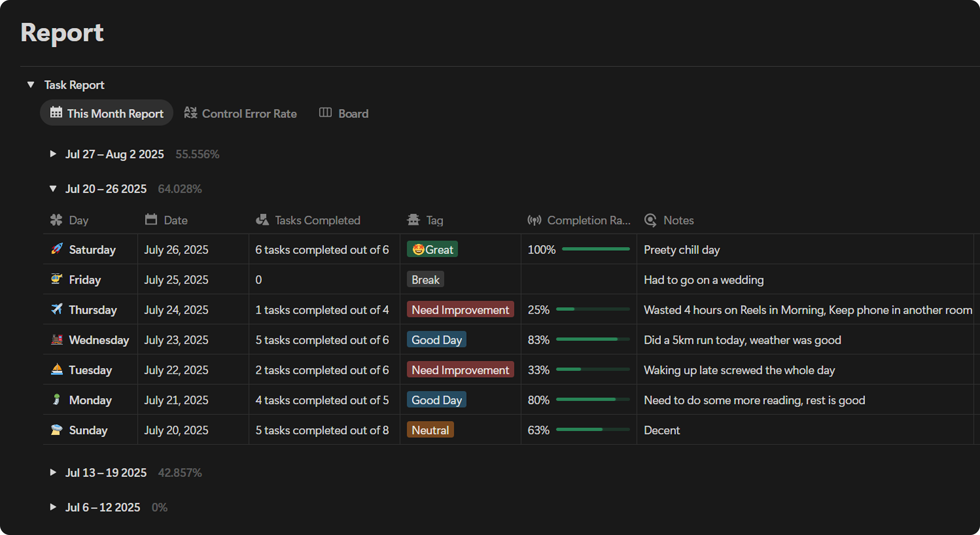Click the July 24, 2025 date cell
This screenshot has height=535, width=980.
[193, 310]
